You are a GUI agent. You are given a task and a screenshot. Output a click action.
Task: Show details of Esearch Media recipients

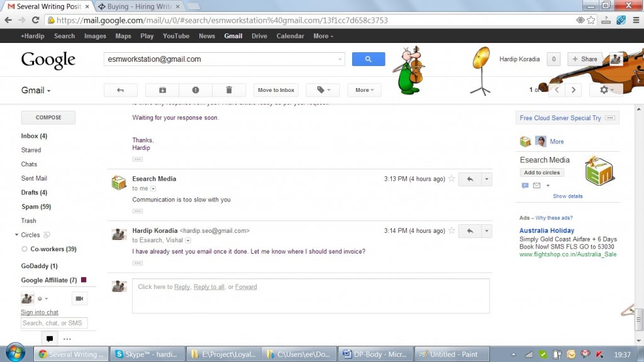click(153, 188)
